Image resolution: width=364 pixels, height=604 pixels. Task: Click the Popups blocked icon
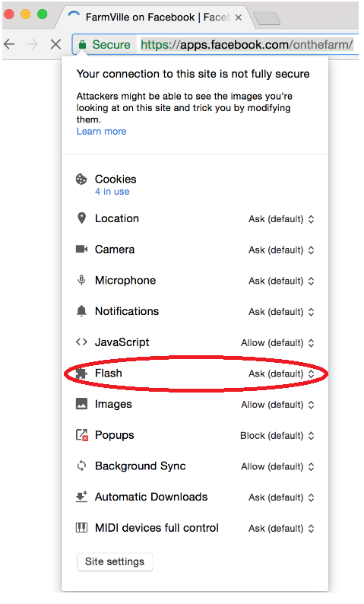[81, 435]
